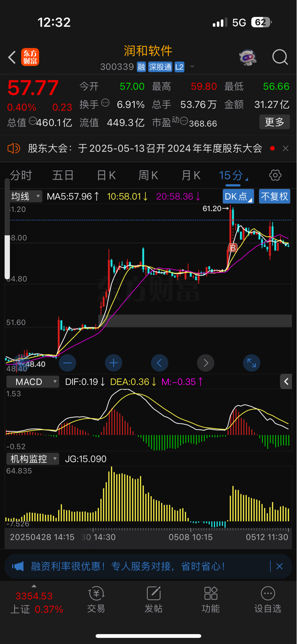
Task: Open the 股东大会 announcement text
Action: pos(145,149)
